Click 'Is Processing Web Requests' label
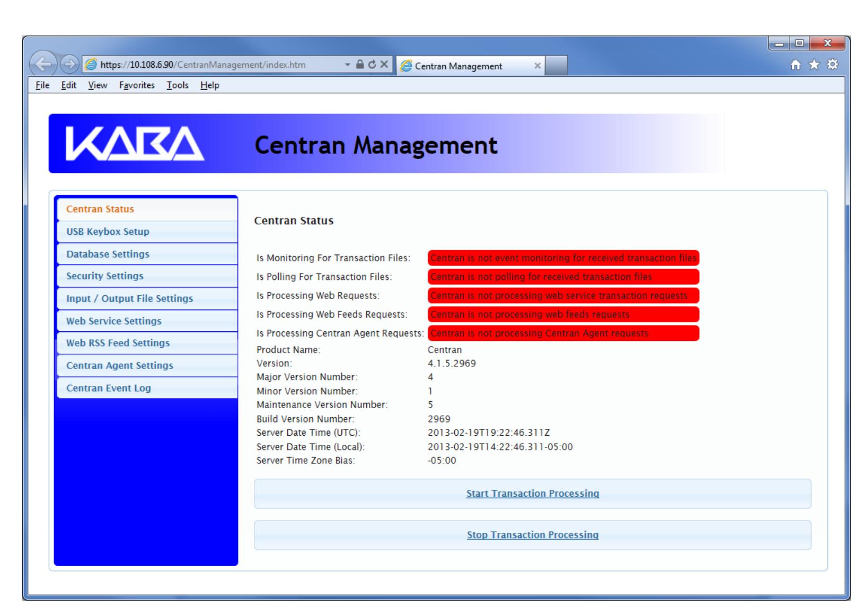This screenshot has height=616, width=865. [x=318, y=296]
